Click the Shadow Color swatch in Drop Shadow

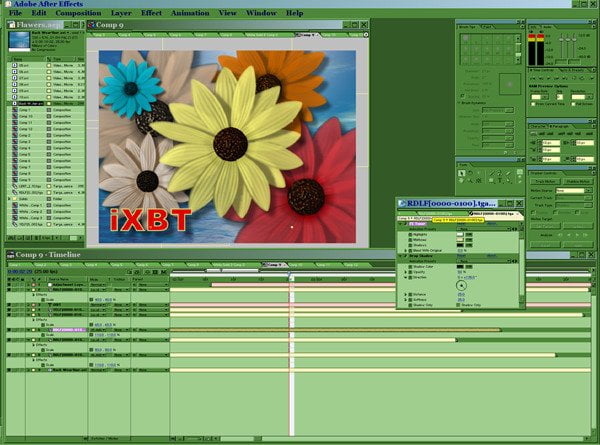pyautogui.click(x=460, y=267)
